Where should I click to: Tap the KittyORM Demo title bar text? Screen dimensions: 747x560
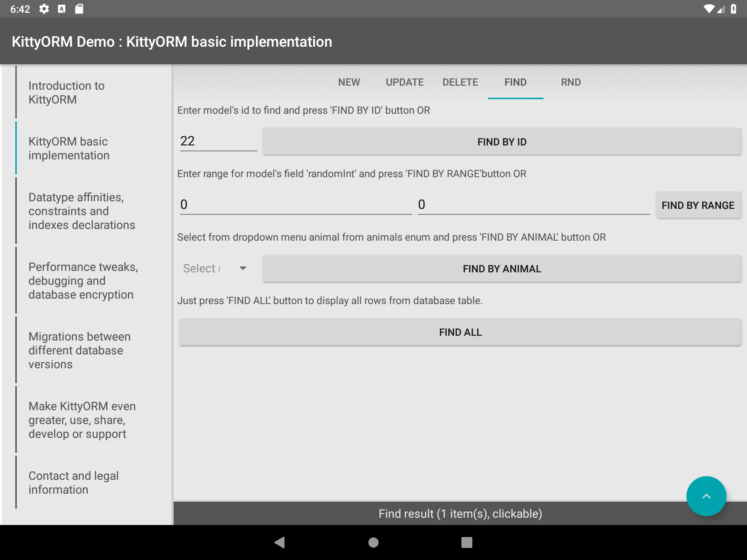(x=172, y=42)
